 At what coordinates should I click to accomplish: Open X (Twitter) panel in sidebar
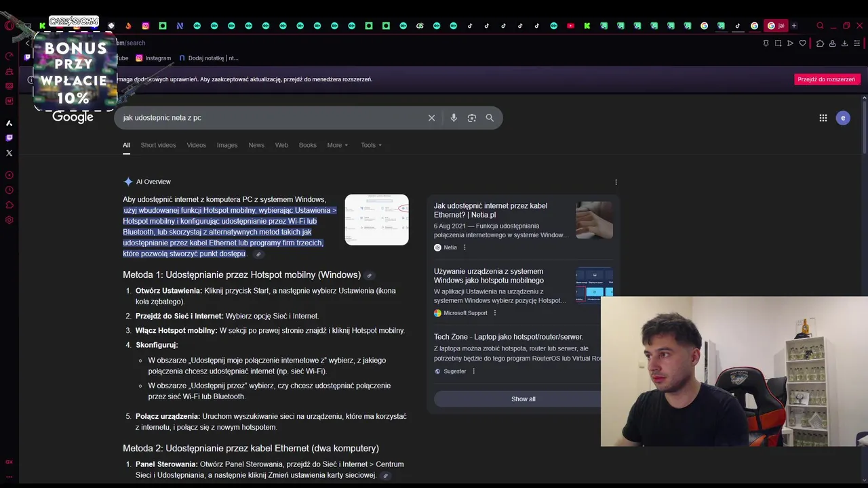[x=9, y=152]
